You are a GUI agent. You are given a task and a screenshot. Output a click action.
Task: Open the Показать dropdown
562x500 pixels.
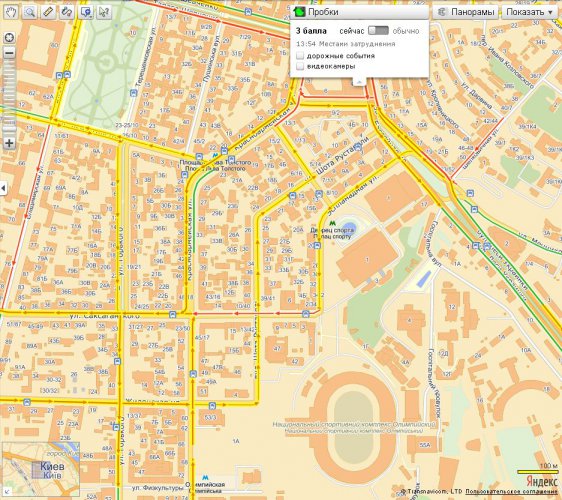[529, 12]
